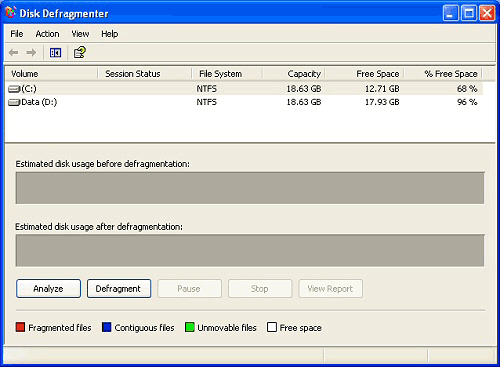
Task: Click the disabled Pause button
Action: pyautogui.click(x=189, y=289)
